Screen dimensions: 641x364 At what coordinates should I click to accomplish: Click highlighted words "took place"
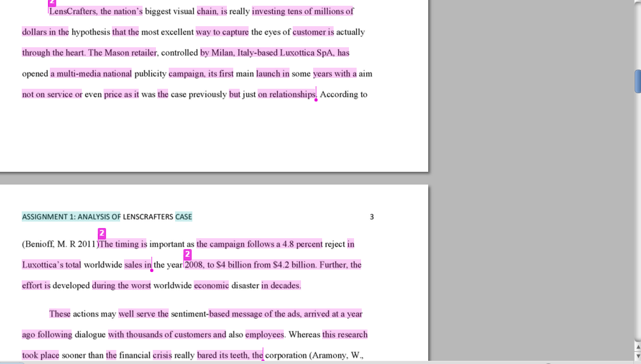point(40,356)
